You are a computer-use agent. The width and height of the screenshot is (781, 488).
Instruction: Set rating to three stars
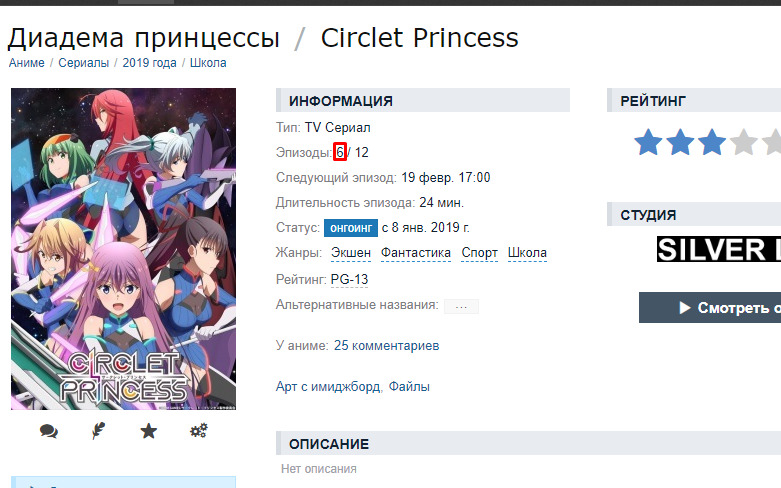(712, 142)
